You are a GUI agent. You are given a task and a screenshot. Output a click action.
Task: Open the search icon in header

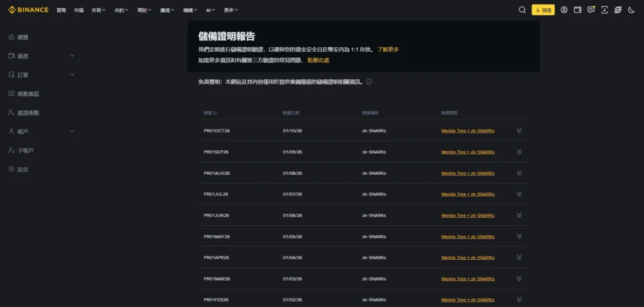tap(522, 10)
